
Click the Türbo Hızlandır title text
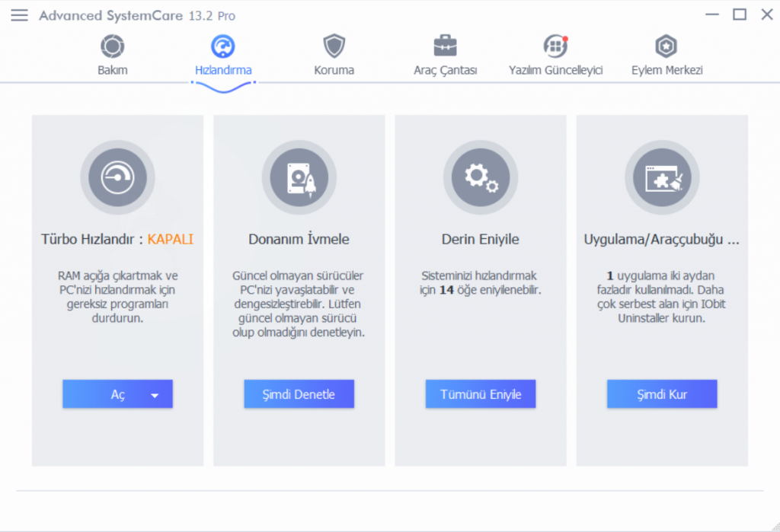(88, 239)
